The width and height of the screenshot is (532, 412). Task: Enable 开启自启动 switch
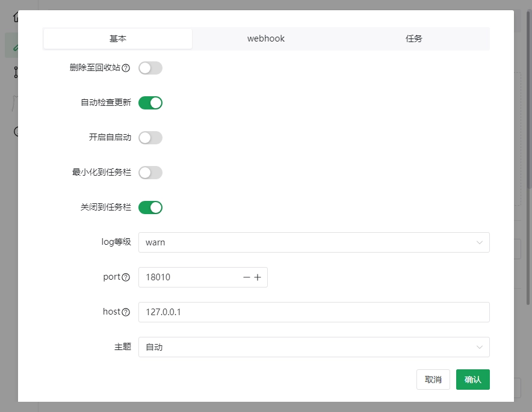click(x=150, y=138)
